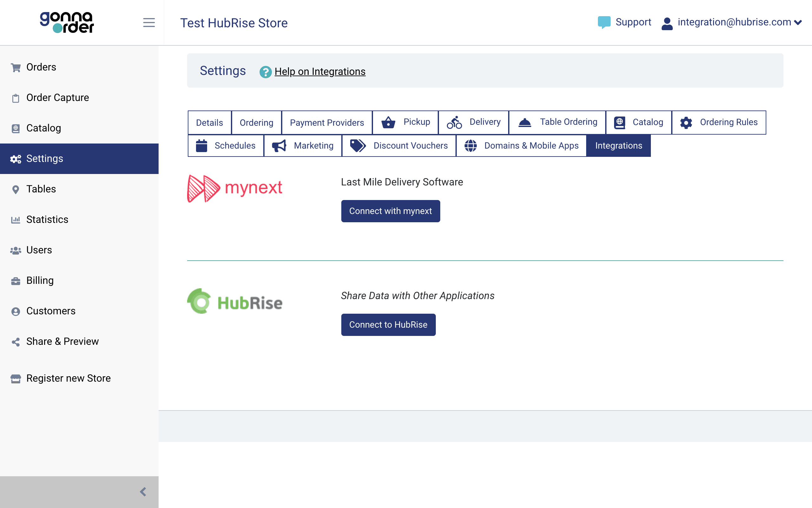Click the Test HubRise Store title
The height and width of the screenshot is (508, 812).
(234, 23)
